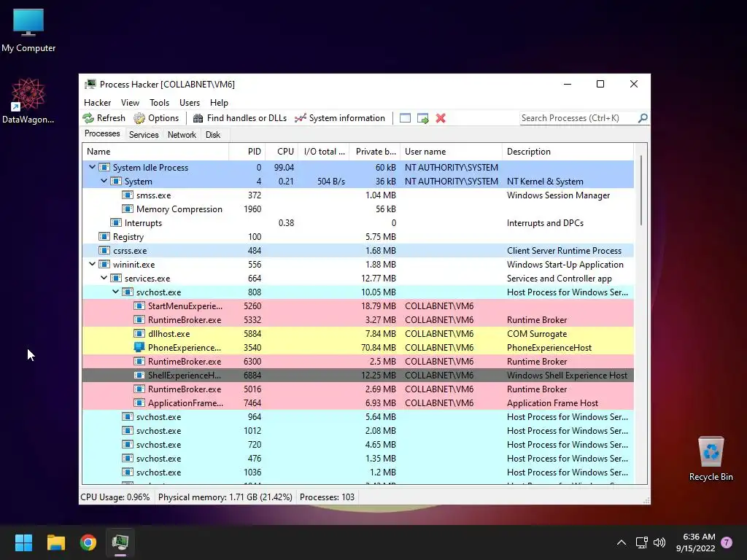Click the process list vertical scrollbar thumb
747x560 pixels.
pyautogui.click(x=641, y=190)
